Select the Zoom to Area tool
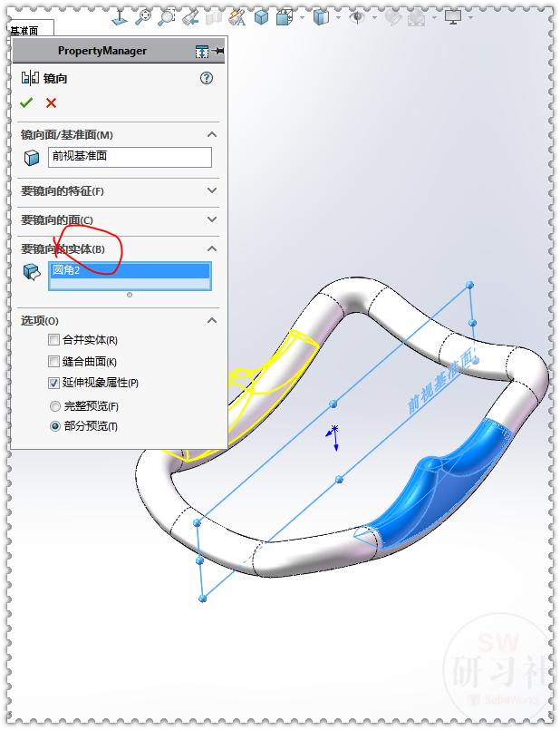Screen dimensions: 560x730 click(167, 17)
